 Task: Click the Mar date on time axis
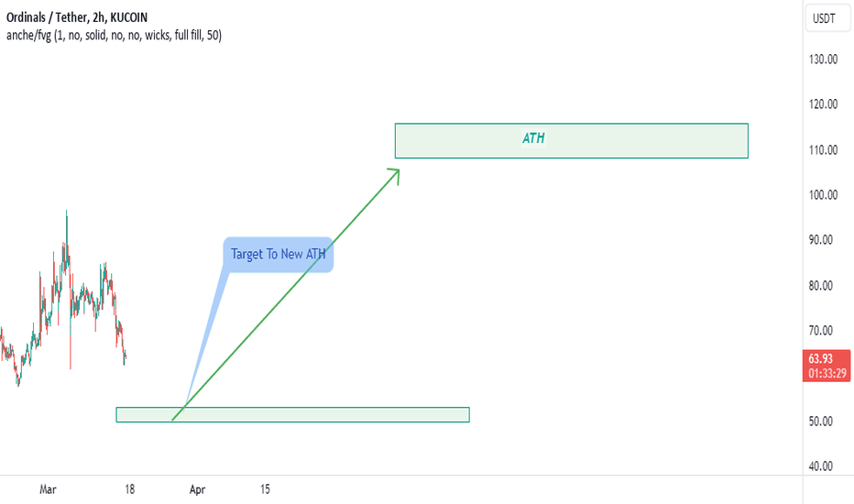(48, 489)
